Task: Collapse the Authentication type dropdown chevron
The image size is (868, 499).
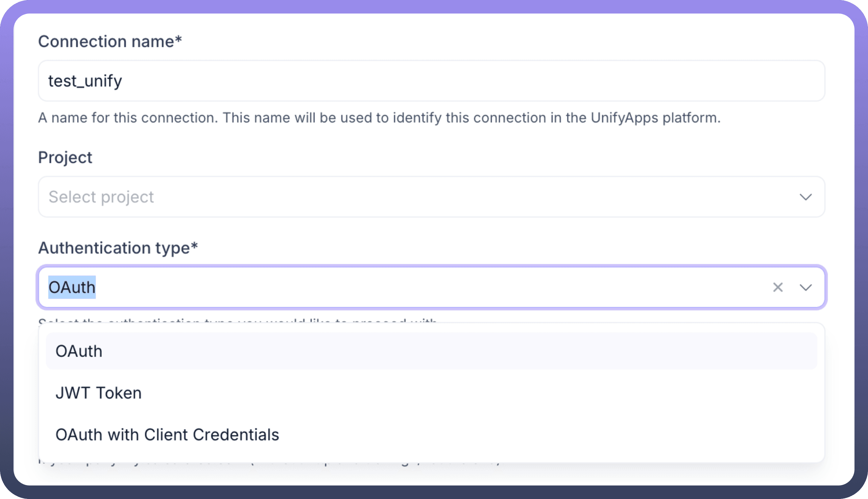Action: 805,287
